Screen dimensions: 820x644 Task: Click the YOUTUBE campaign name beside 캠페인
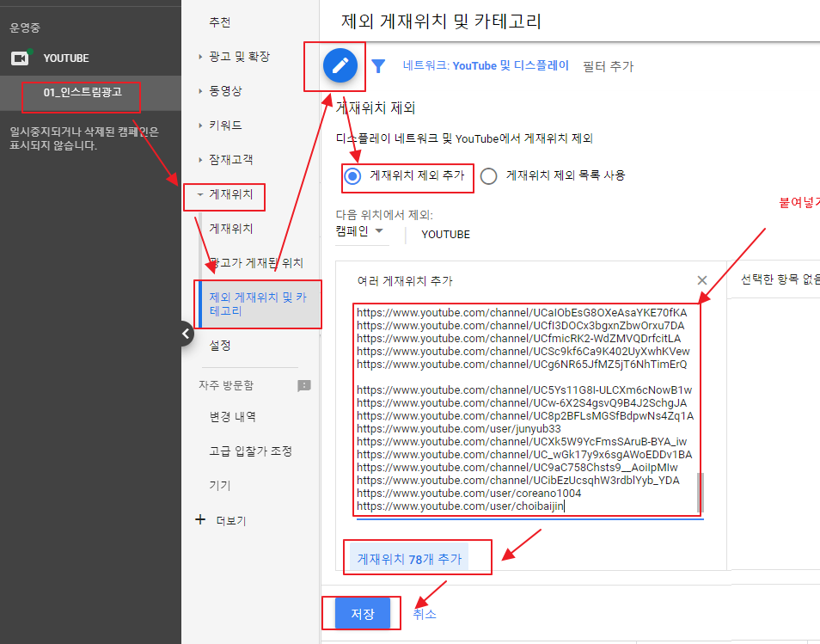pyautogui.click(x=445, y=235)
